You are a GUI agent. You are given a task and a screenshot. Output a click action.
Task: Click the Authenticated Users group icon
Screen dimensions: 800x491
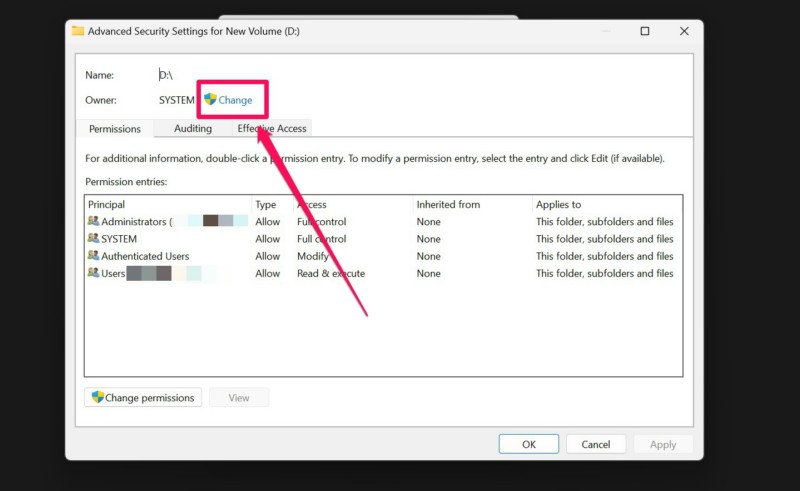click(x=93, y=256)
